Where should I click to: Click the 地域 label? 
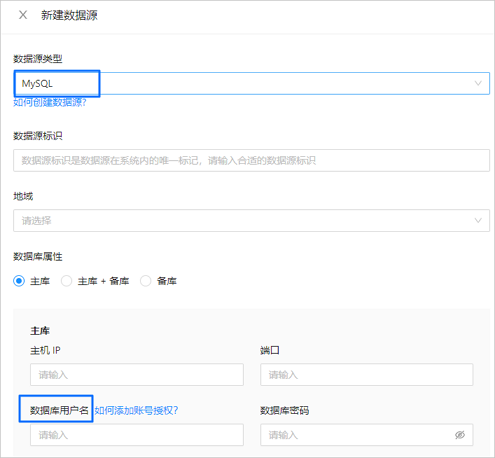point(23,196)
